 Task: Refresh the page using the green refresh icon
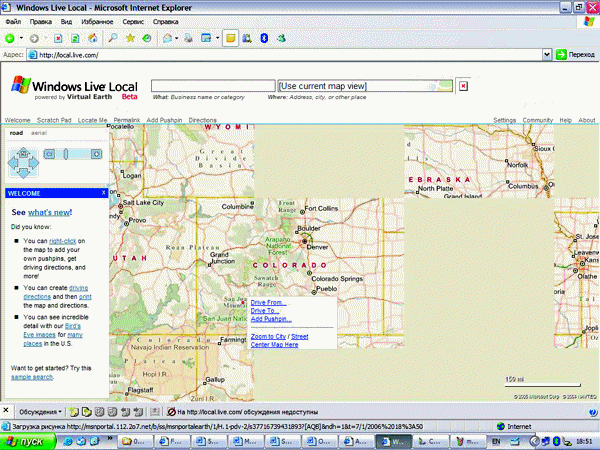(x=75, y=38)
